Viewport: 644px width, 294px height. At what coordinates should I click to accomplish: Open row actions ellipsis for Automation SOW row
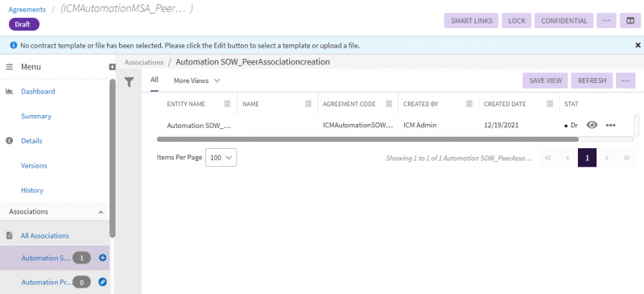611,126
